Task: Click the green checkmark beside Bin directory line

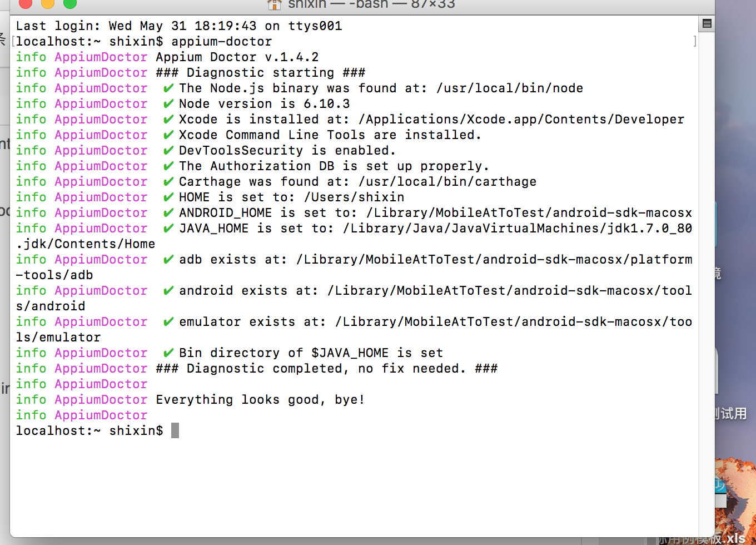Action: tap(168, 353)
